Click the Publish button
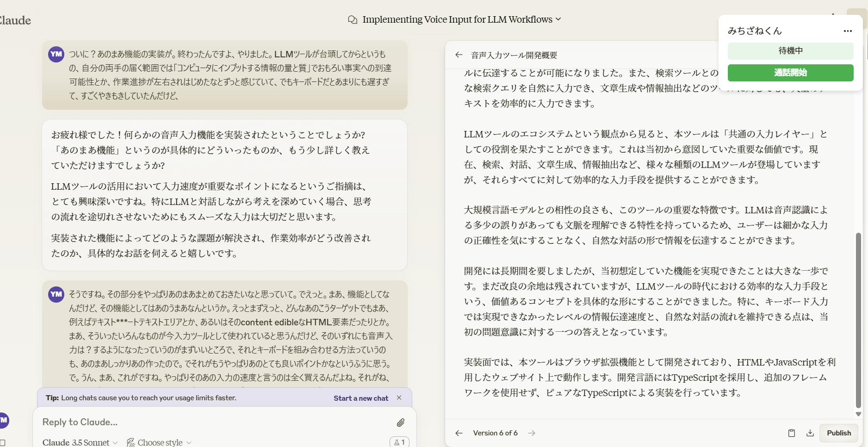 (x=839, y=433)
